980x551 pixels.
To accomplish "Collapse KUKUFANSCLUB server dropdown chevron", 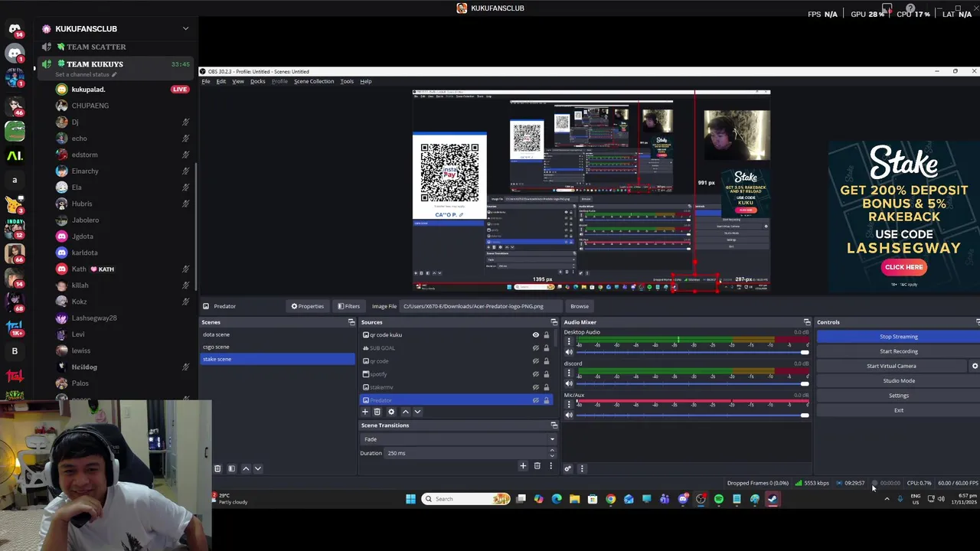I will click(185, 28).
